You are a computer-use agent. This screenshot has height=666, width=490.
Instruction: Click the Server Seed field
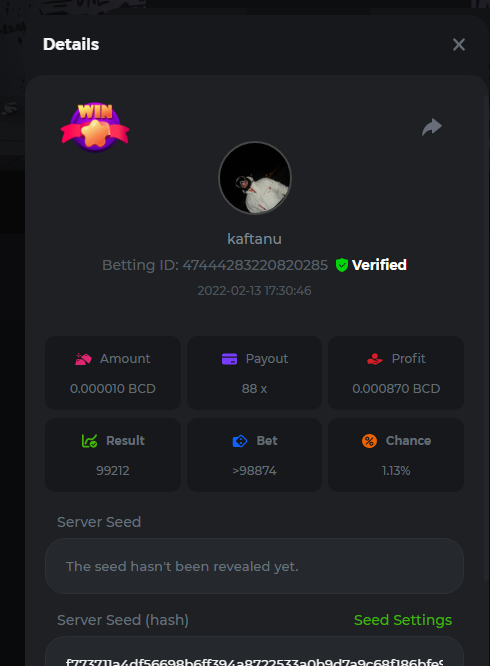(x=254, y=566)
